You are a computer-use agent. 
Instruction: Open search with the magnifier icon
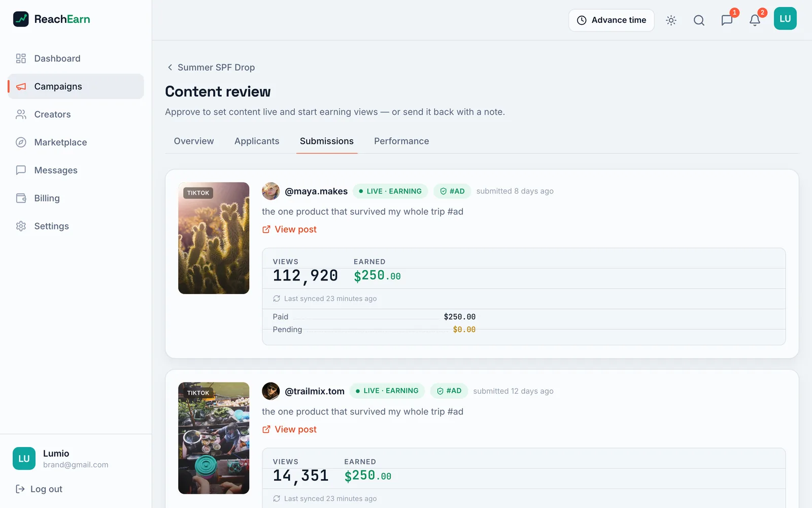(x=699, y=20)
